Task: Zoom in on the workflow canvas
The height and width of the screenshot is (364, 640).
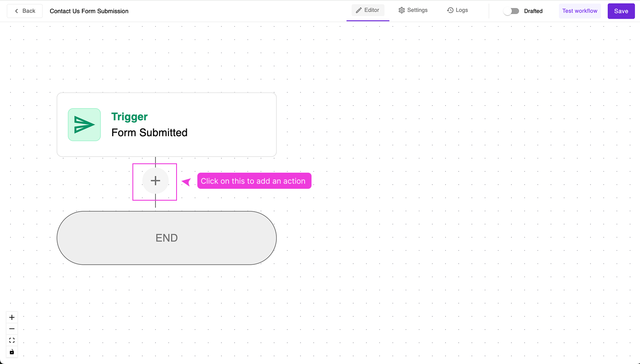Action: 12,317
